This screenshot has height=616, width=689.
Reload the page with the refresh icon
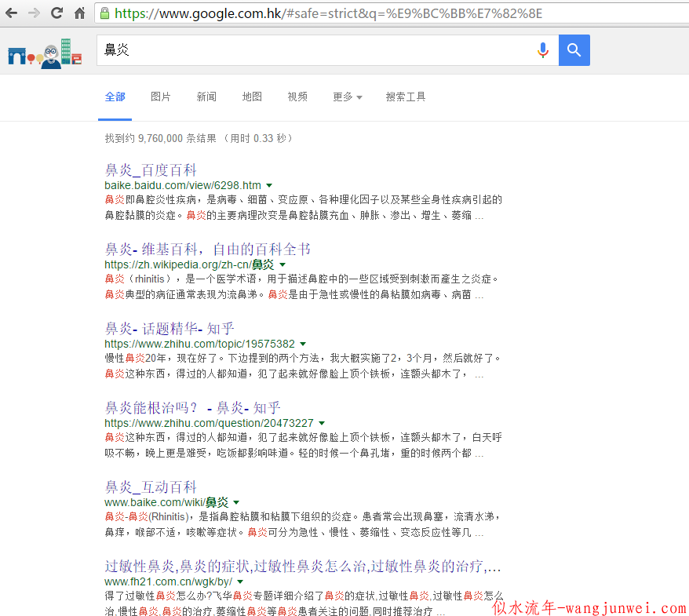pyautogui.click(x=57, y=13)
